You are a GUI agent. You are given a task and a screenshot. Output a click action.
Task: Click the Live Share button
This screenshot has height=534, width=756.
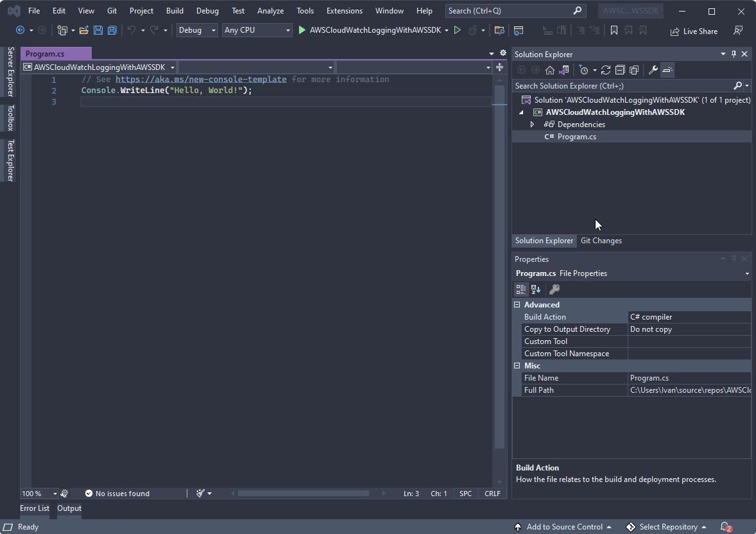(694, 31)
